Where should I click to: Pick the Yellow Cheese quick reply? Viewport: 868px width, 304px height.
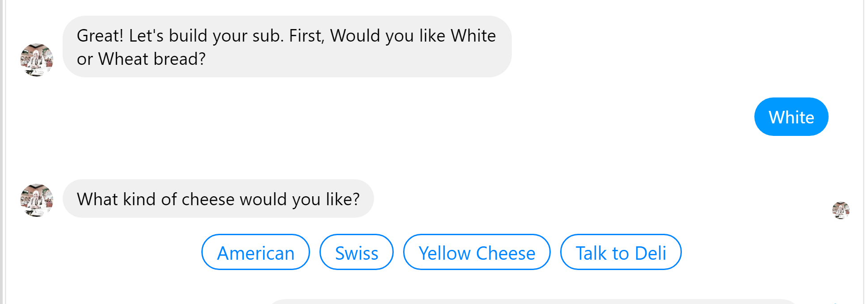point(477,253)
